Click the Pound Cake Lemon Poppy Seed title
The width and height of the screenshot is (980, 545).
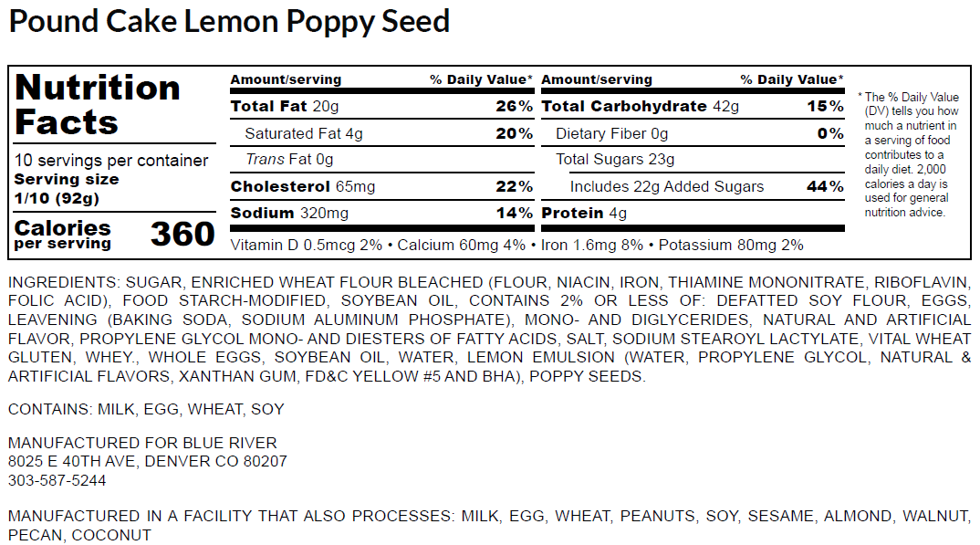(x=229, y=21)
